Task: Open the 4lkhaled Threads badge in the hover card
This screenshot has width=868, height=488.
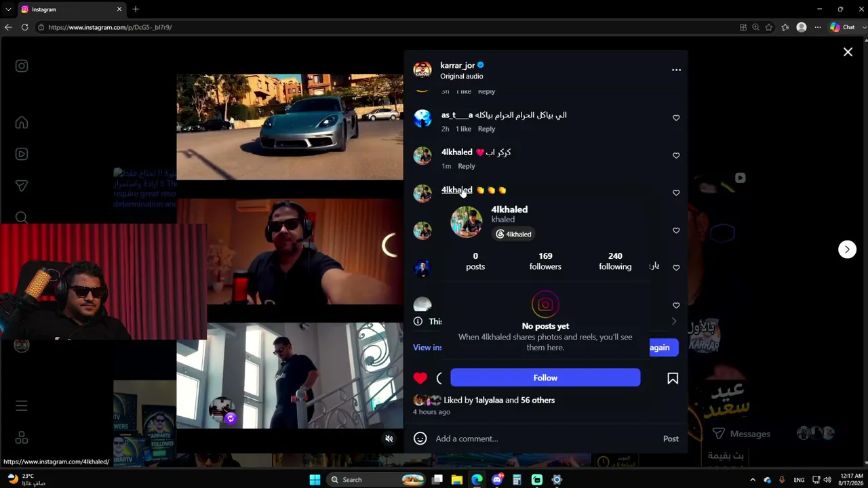Action: (x=513, y=234)
